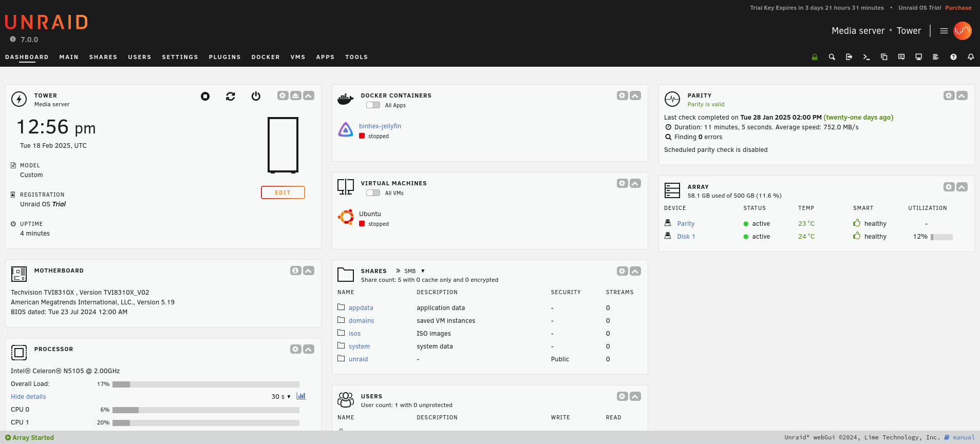Screen dimensions: 980x444
Task: Open the Tools tab
Action: (x=356, y=57)
